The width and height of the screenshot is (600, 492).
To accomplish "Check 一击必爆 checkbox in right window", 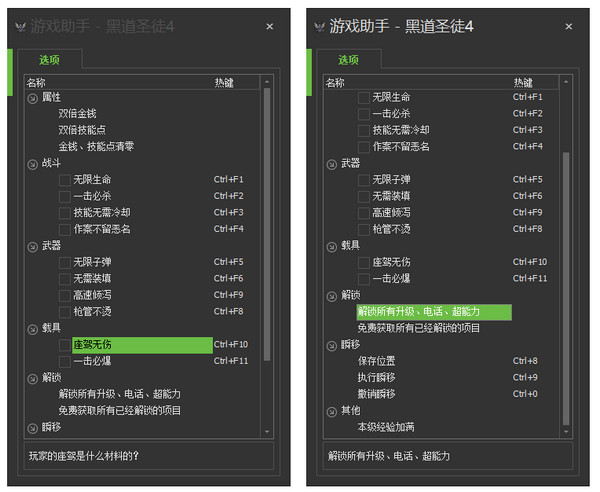I will pyautogui.click(x=364, y=279).
